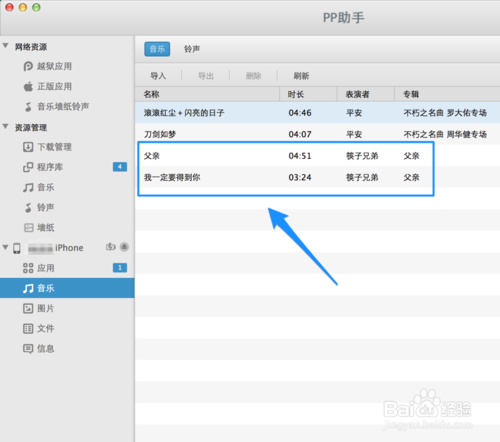Click the 导入 import button
Screen dimensions: 500x442
[x=158, y=76]
